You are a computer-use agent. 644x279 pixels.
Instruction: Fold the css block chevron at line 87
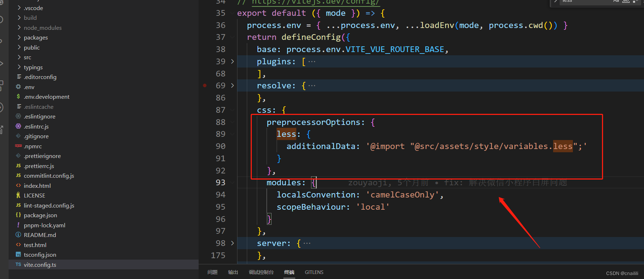click(x=232, y=110)
